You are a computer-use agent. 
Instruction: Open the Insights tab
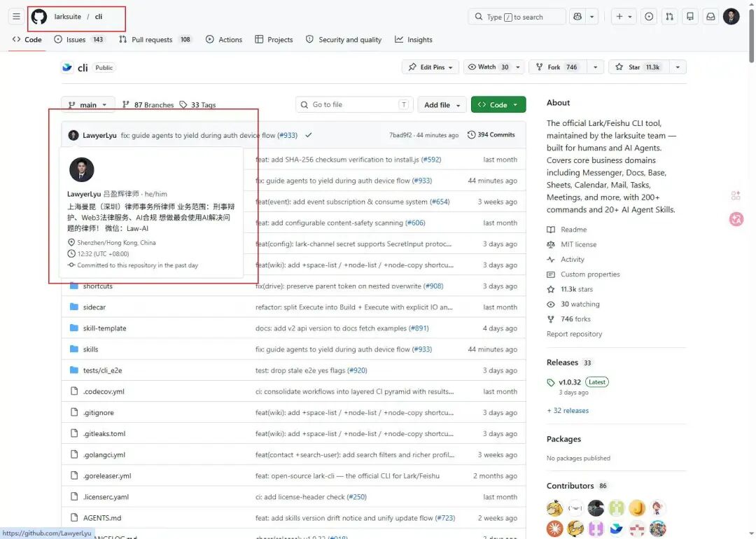point(414,39)
